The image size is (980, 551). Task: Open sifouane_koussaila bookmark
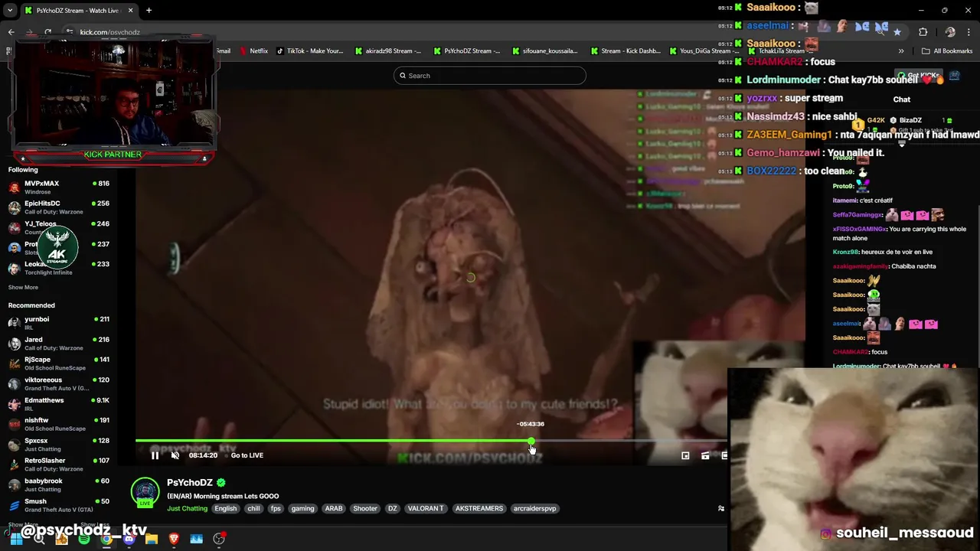(x=544, y=51)
